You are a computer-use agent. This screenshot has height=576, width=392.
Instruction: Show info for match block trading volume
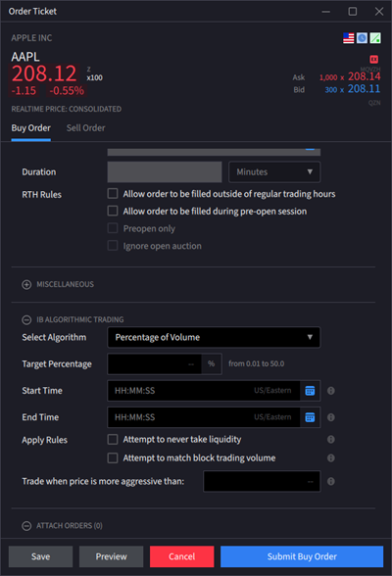331,458
